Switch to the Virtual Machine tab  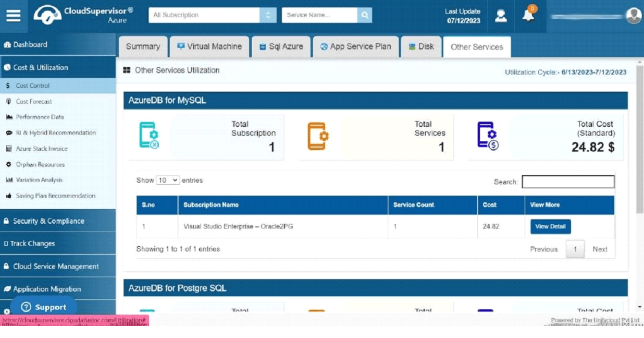point(209,46)
